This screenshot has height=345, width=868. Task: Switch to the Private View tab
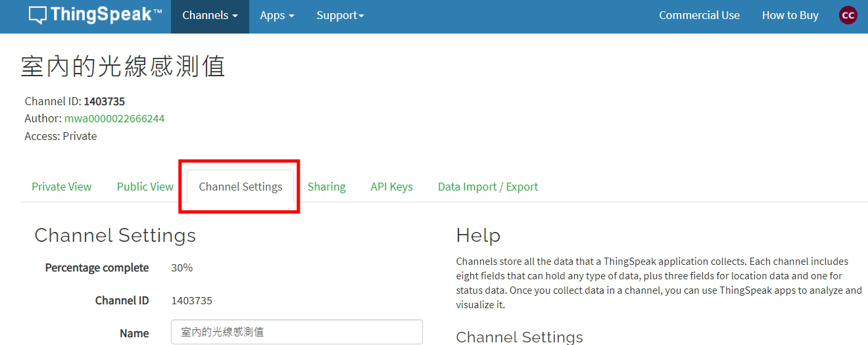[x=62, y=187]
